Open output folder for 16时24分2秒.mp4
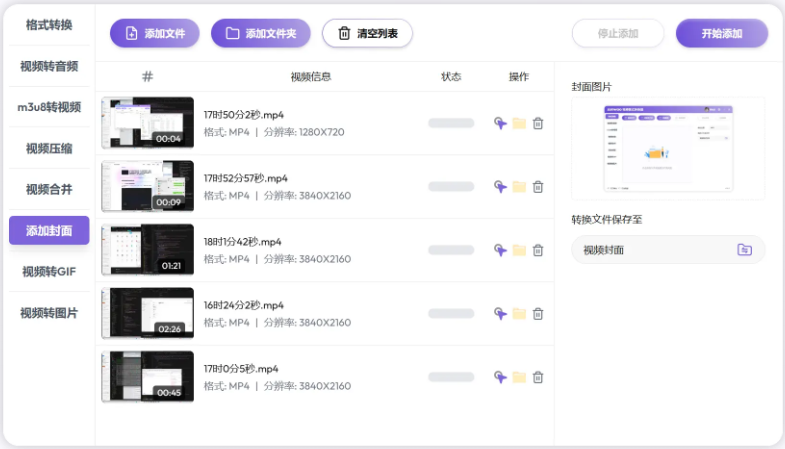Viewport: 785px width, 449px height. click(x=519, y=313)
